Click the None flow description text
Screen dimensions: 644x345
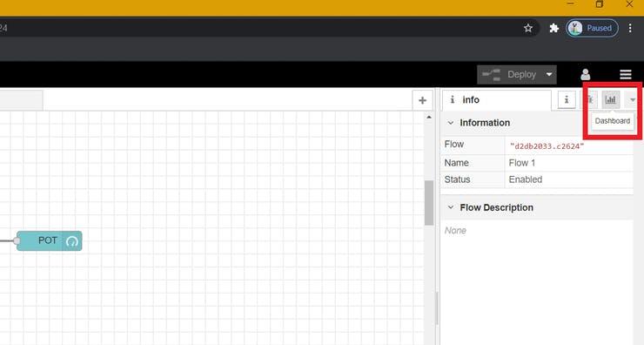coord(455,231)
